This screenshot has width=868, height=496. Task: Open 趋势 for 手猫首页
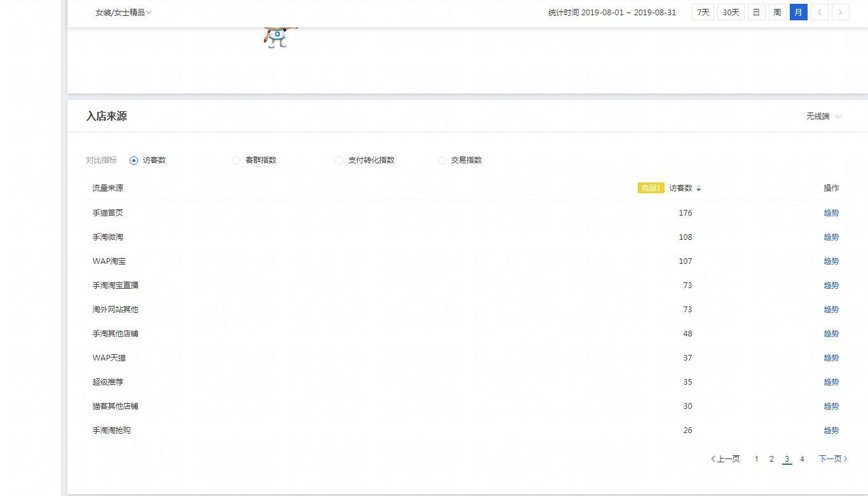point(831,213)
